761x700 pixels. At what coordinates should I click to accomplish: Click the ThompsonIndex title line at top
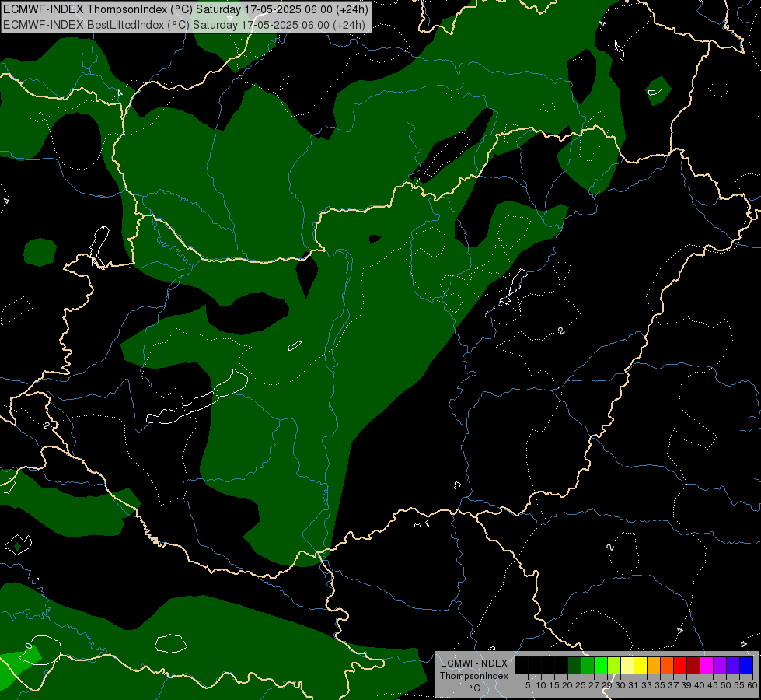[x=186, y=9]
